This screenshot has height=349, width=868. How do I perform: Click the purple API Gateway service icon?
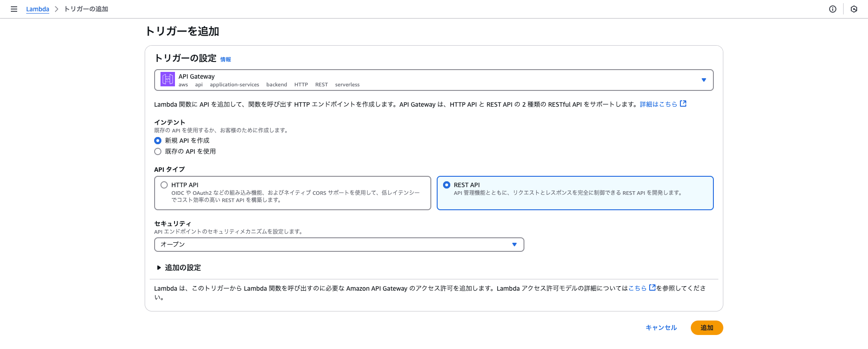tap(168, 80)
